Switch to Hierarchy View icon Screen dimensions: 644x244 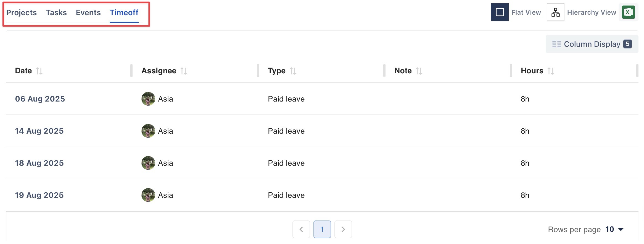point(555,12)
